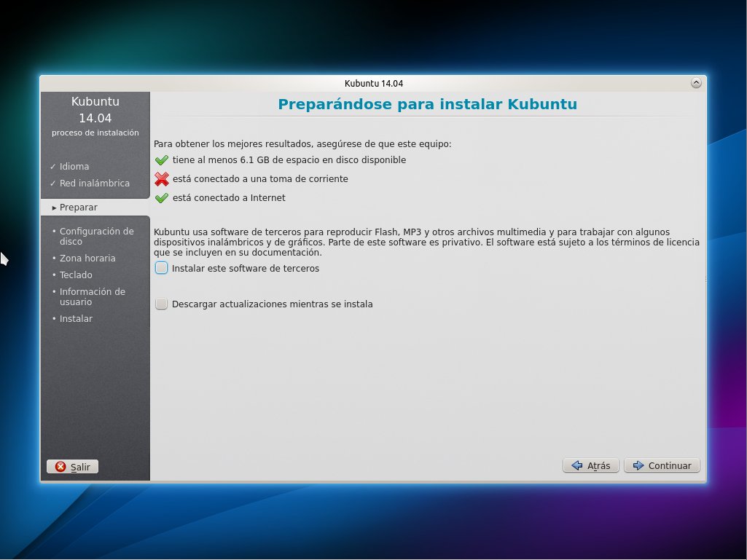The height and width of the screenshot is (560, 747).
Task: Click the third-party software description paragraph
Action: pyautogui.click(x=426, y=242)
